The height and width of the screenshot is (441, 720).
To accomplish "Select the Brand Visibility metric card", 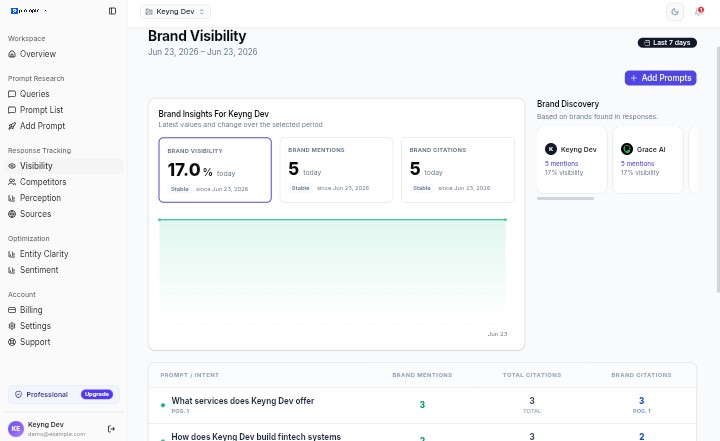I will (215, 170).
